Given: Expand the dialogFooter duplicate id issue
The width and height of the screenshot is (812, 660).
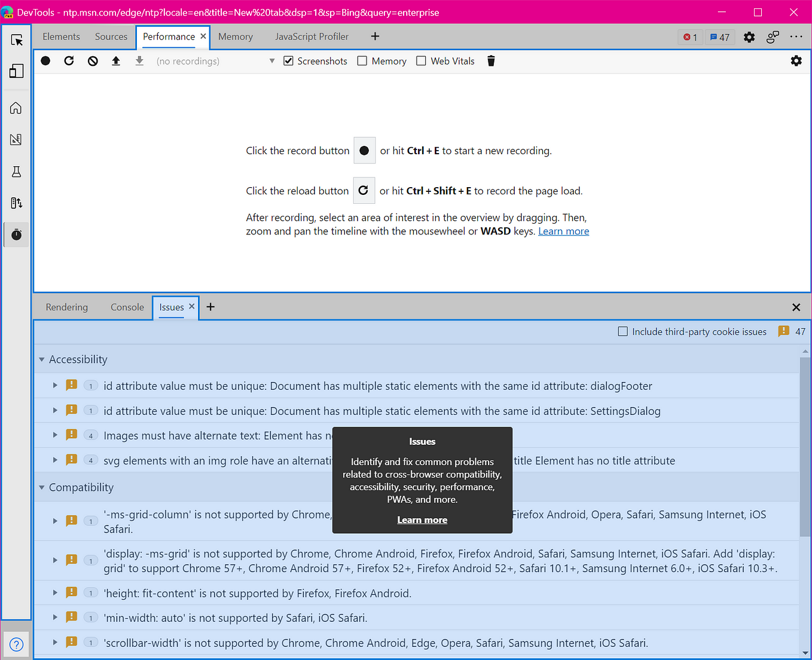Looking at the screenshot, I should point(55,386).
